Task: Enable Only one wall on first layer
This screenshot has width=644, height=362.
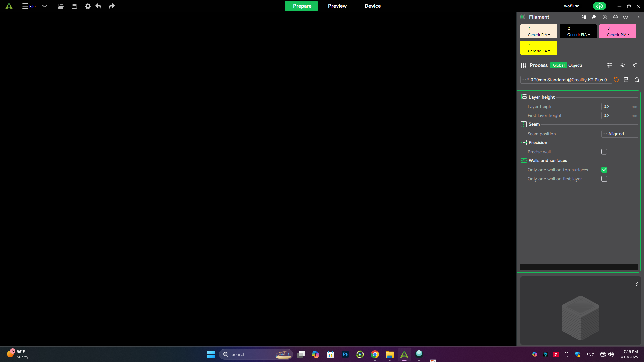Action: [x=604, y=179]
